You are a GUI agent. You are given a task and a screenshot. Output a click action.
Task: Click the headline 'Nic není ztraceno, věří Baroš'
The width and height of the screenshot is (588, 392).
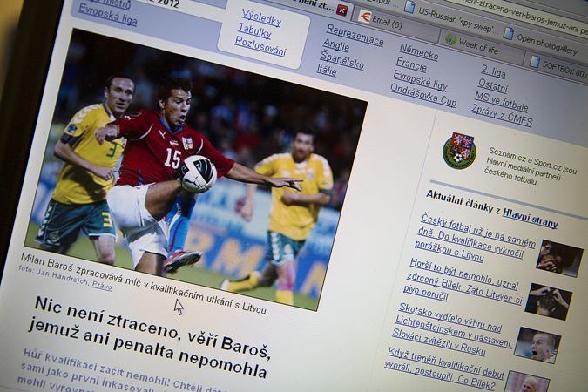click(150, 337)
